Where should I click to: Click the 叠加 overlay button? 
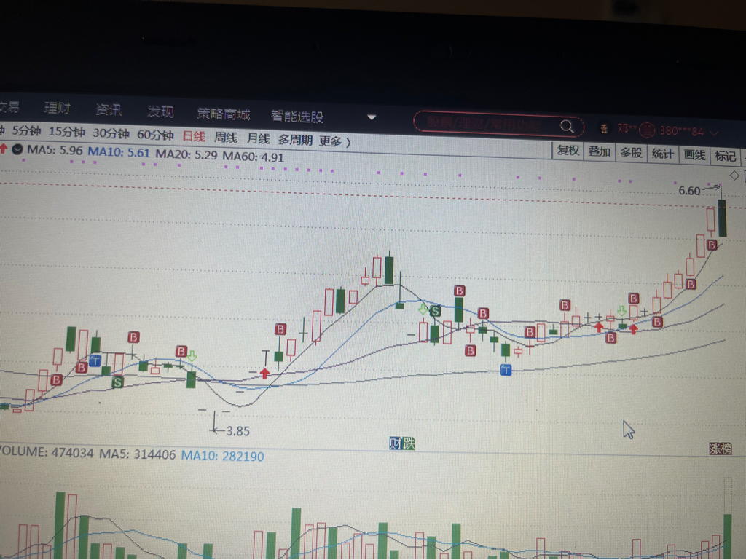(599, 151)
